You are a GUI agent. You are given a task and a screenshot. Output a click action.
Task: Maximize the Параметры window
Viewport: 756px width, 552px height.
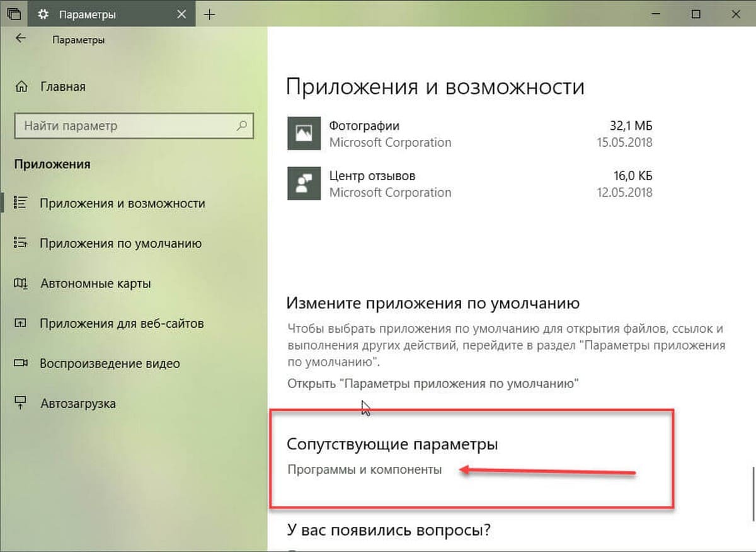[696, 14]
